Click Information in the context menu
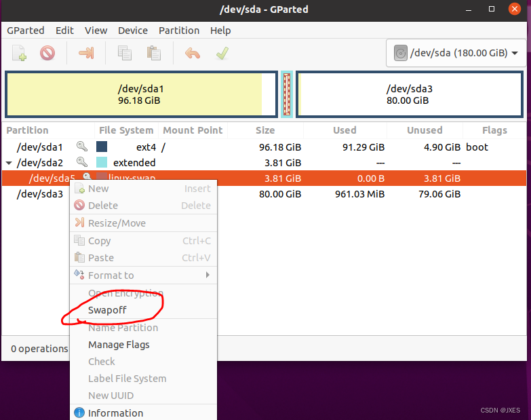This screenshot has height=420, width=531. click(x=143, y=413)
